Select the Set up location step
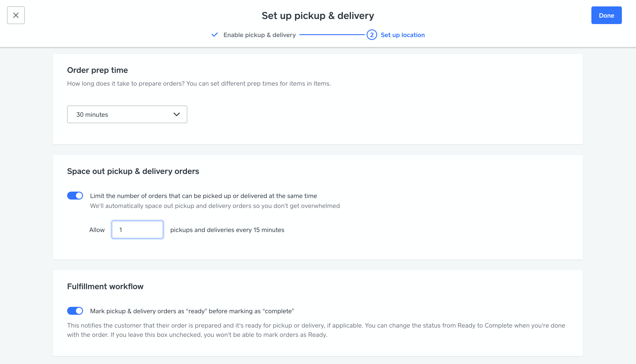 click(402, 35)
